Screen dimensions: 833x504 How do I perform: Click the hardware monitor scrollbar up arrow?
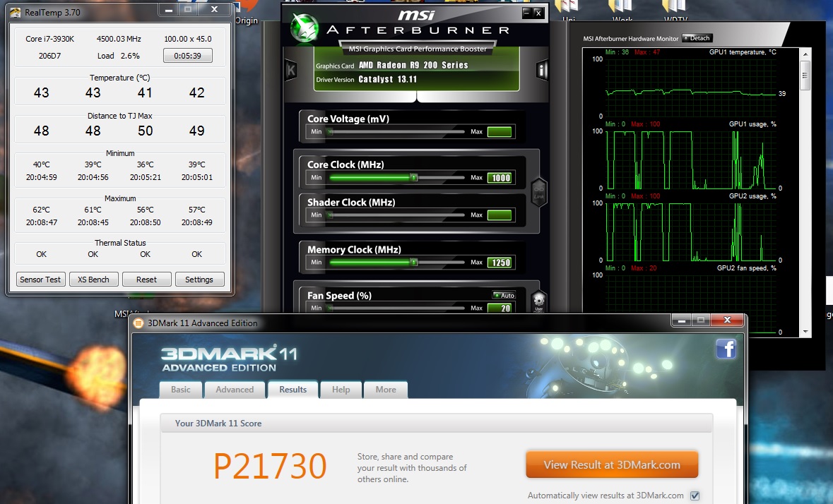coord(805,54)
